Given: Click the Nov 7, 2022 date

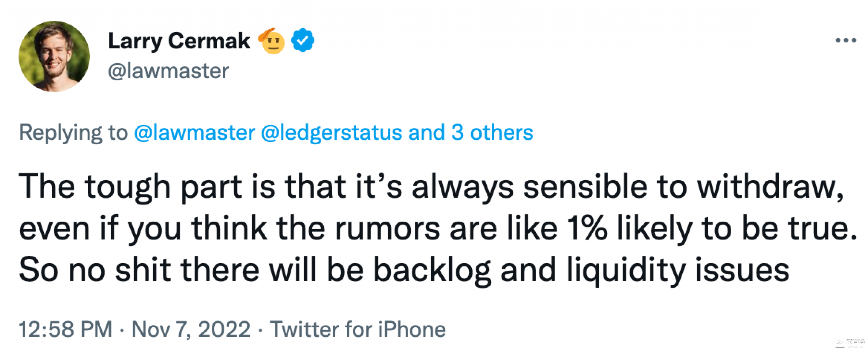Looking at the screenshot, I should [x=191, y=329].
